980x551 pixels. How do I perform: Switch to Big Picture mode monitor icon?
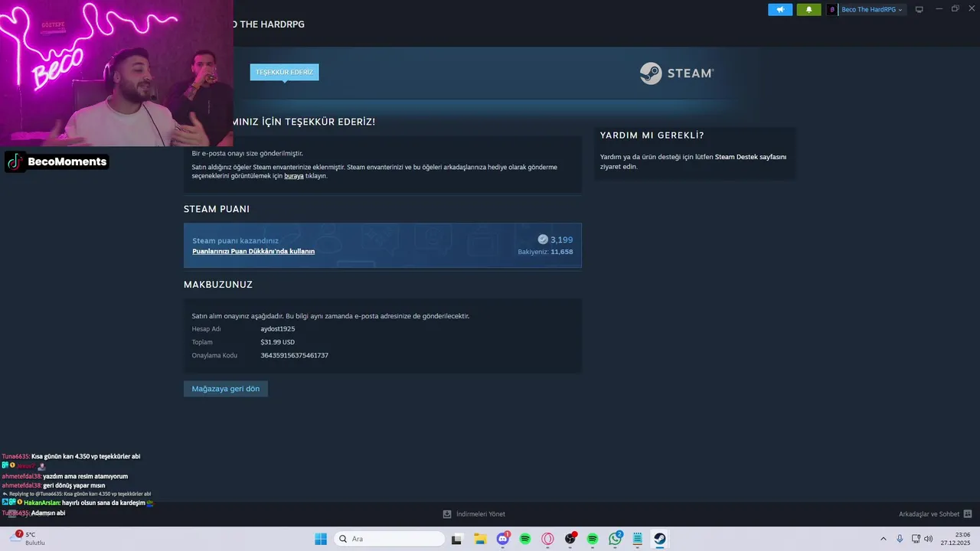tap(919, 9)
